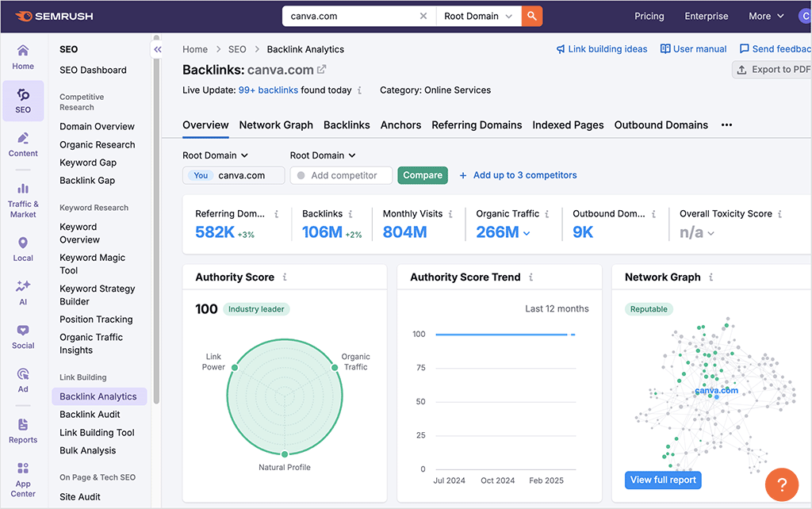
Task: Open the user account avatar
Action: (805, 16)
